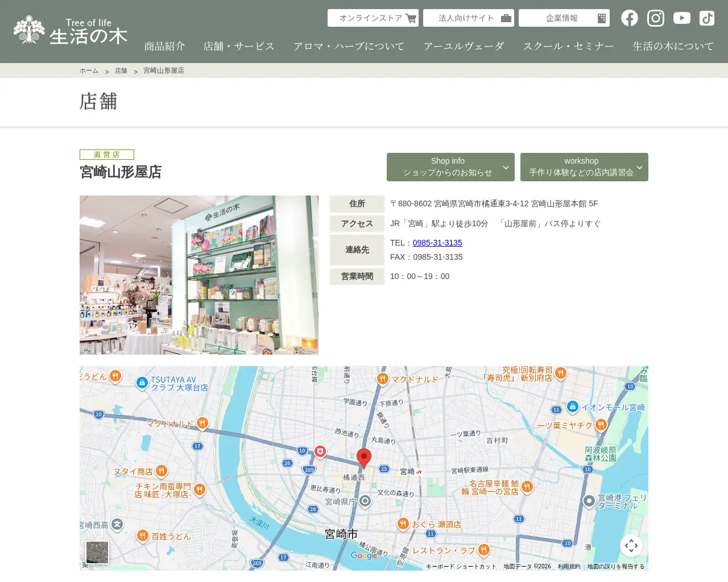Click the store interior photo

coord(199,275)
